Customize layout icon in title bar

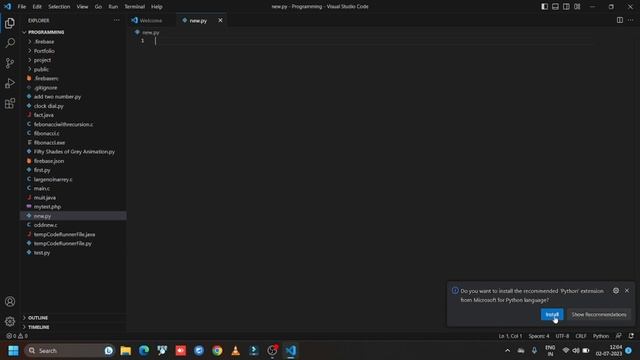(577, 7)
